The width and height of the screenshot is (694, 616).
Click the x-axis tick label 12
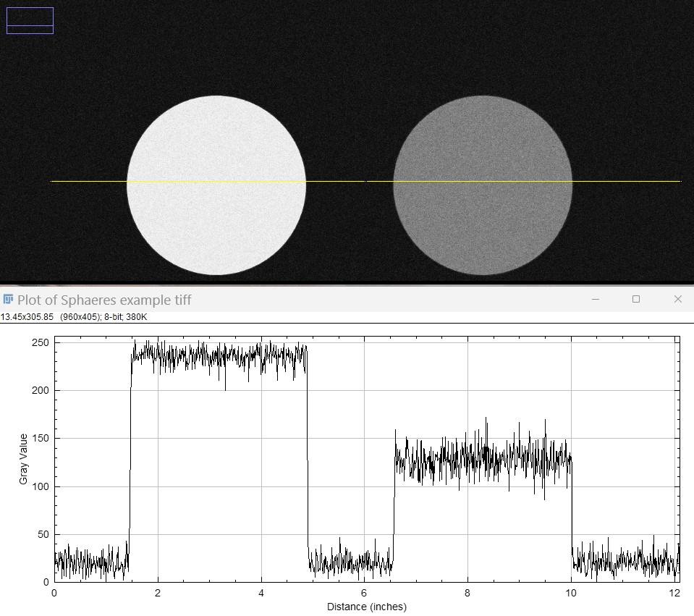tap(674, 593)
